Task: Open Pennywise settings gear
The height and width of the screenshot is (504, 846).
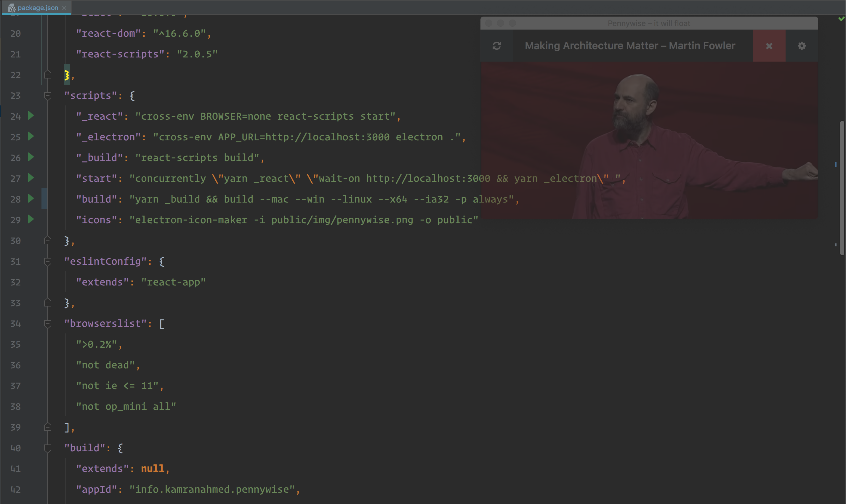Action: click(802, 46)
